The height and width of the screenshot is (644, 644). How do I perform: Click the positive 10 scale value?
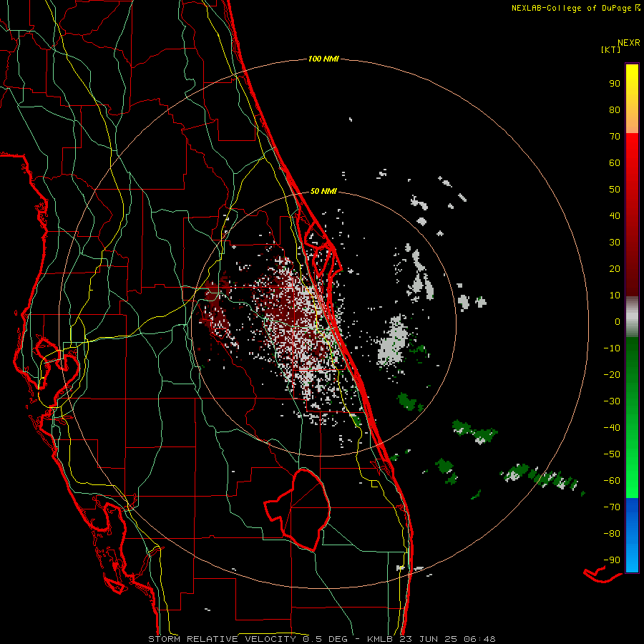(x=615, y=296)
